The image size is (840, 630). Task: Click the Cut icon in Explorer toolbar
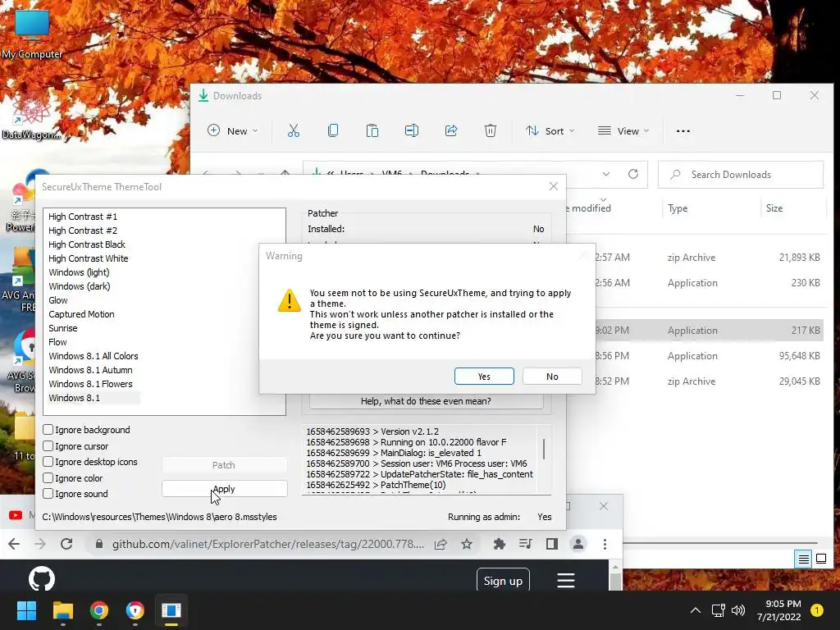pyautogui.click(x=294, y=130)
